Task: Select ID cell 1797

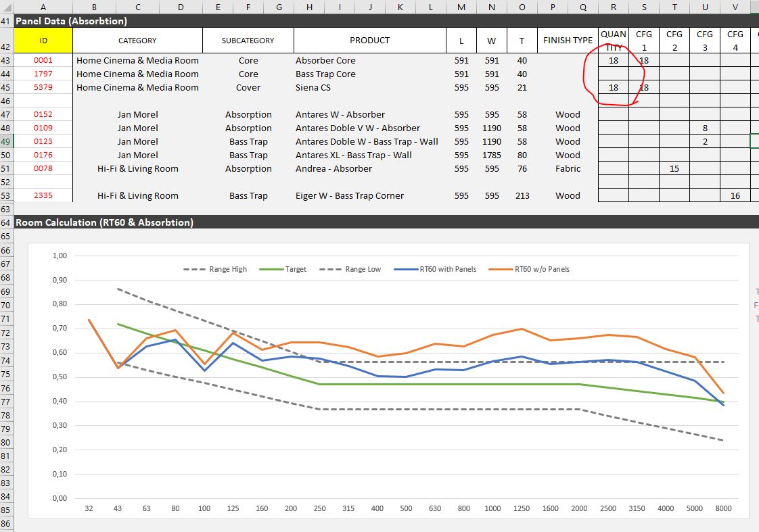Action: 43,74
